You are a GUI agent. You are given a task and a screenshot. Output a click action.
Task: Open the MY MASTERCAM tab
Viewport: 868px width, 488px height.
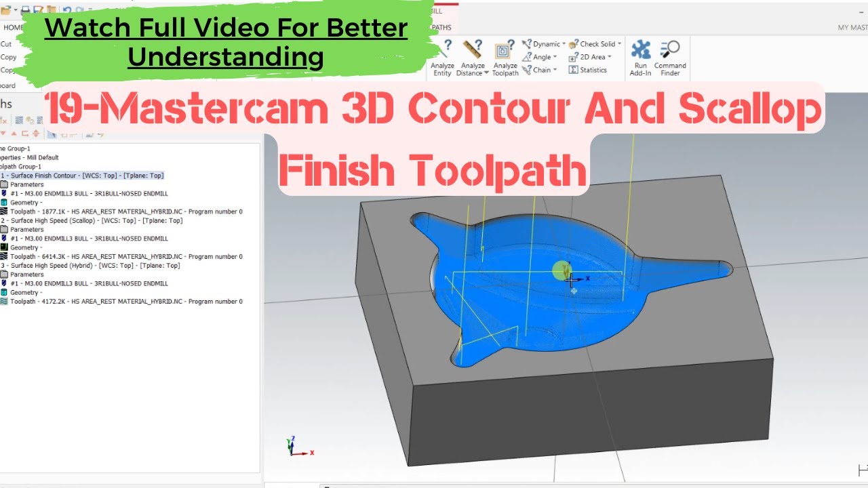[x=852, y=27]
